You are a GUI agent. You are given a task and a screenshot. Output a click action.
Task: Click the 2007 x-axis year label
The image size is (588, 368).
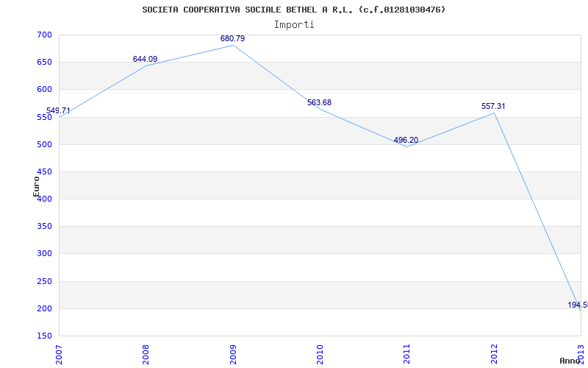coord(59,355)
